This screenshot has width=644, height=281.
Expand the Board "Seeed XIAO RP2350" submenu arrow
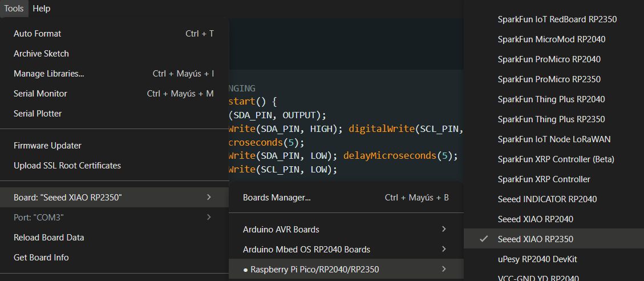209,198
